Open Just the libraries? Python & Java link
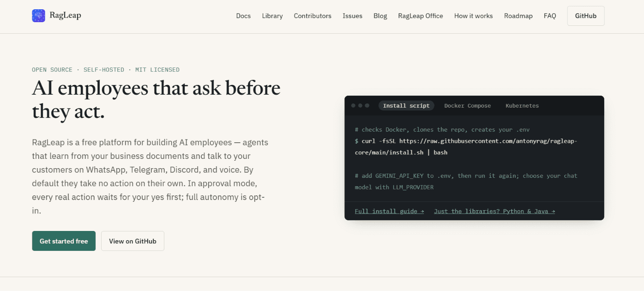This screenshot has width=644, height=291. pyautogui.click(x=494, y=211)
